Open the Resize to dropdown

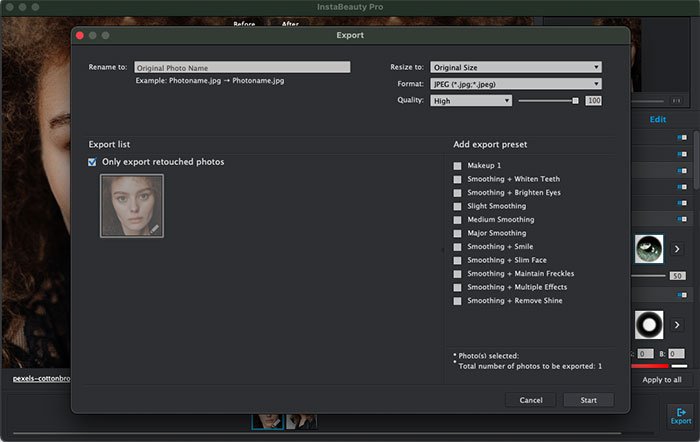pyautogui.click(x=516, y=67)
